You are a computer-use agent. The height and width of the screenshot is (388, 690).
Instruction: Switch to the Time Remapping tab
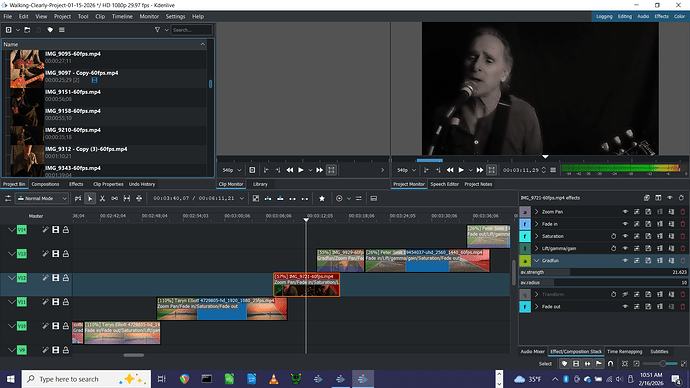click(624, 351)
